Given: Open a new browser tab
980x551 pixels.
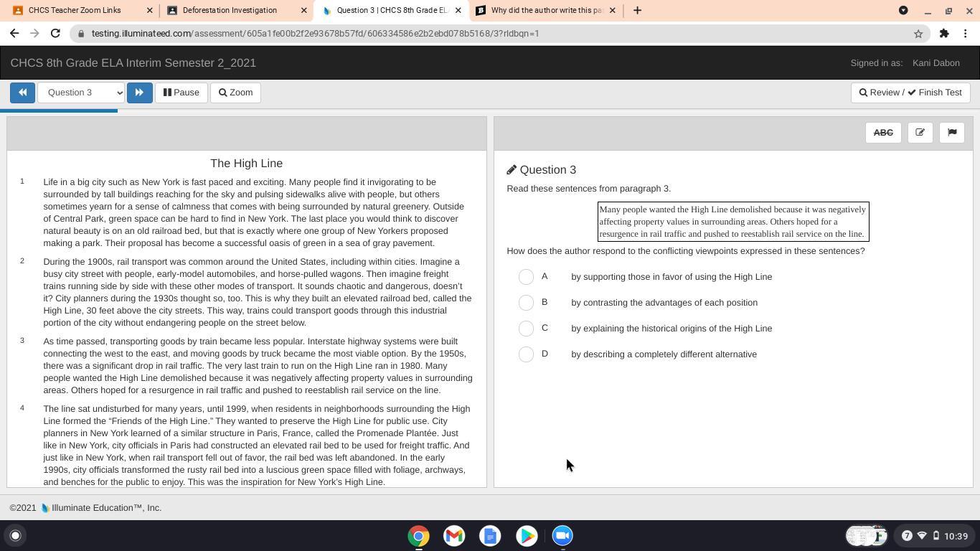Looking at the screenshot, I should click(637, 10).
